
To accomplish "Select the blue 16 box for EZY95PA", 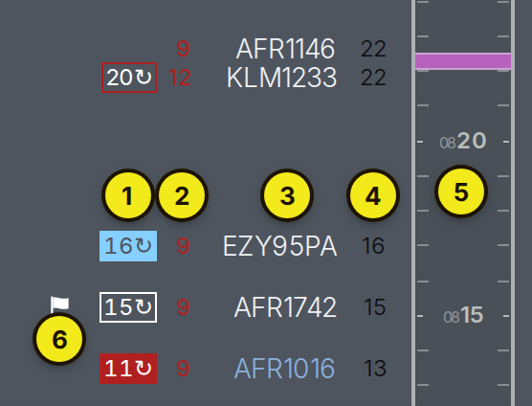I will pyautogui.click(x=128, y=246).
